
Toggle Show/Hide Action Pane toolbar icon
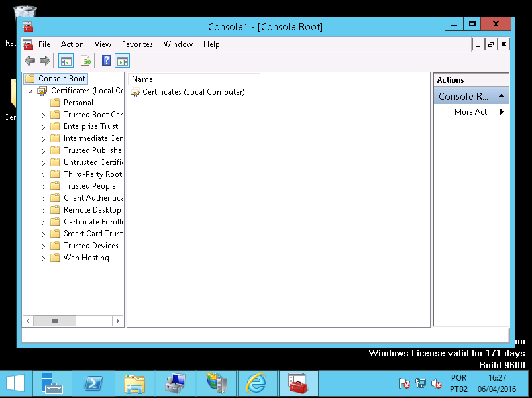point(122,61)
